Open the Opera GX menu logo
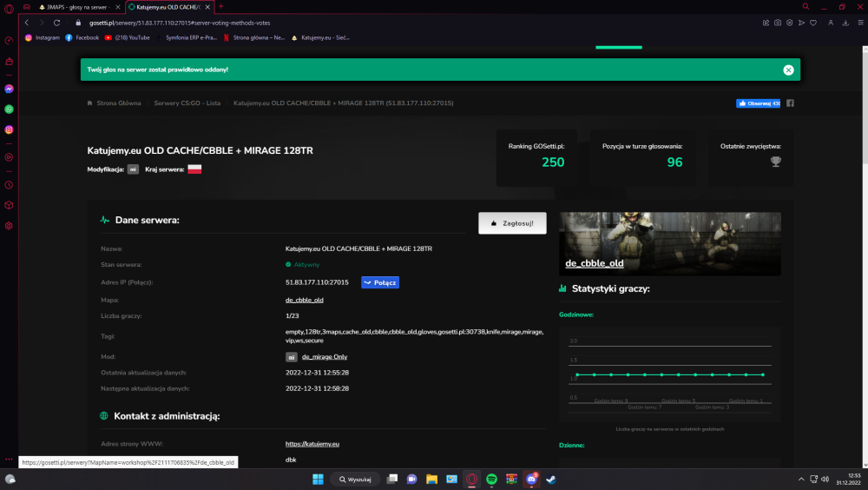 tap(9, 9)
